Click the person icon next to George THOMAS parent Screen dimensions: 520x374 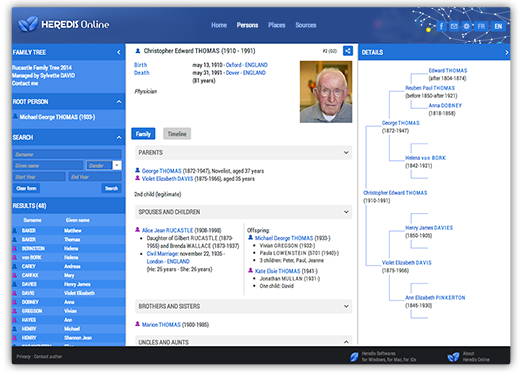tap(137, 170)
